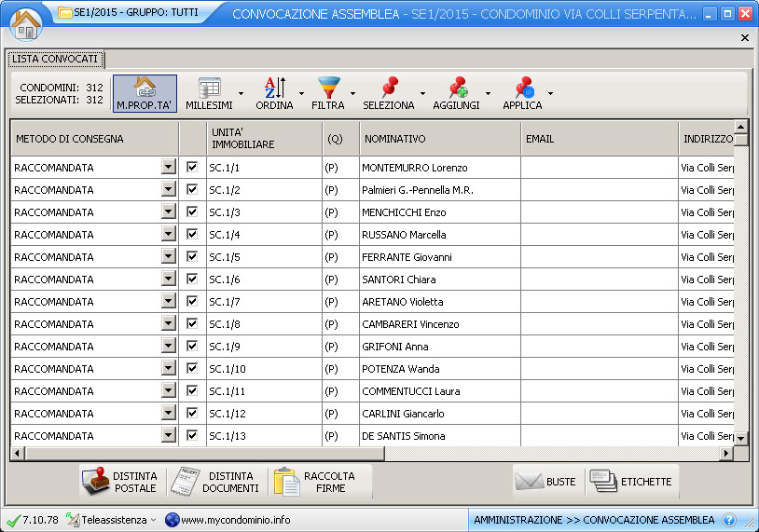Toggle the checkbox for RUSSANO Marcella
This screenshot has width=759, height=532.
coord(192,234)
